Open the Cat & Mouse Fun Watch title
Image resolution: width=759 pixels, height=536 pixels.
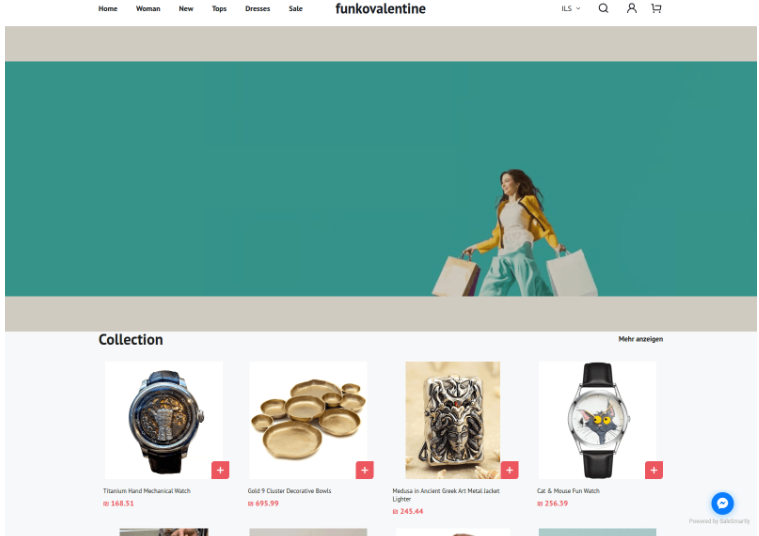click(x=568, y=490)
